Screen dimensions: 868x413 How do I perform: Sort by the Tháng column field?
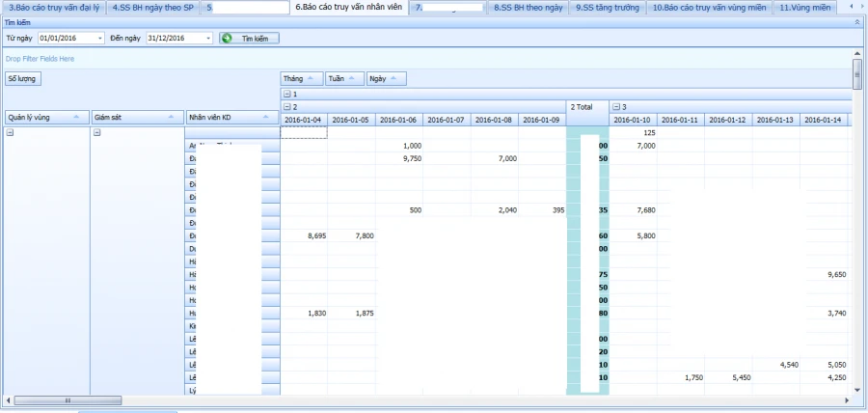(302, 78)
